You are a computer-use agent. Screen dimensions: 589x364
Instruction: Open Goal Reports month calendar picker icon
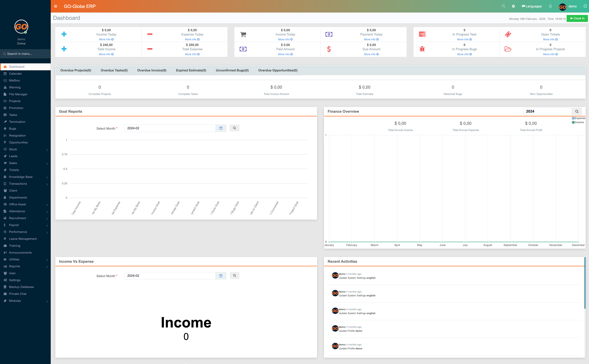click(x=221, y=128)
